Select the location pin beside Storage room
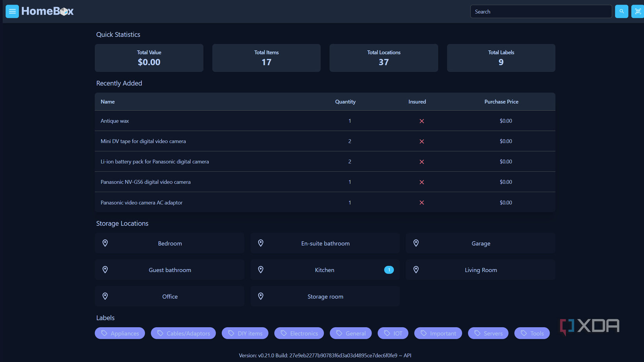The height and width of the screenshot is (362, 644). point(261,296)
